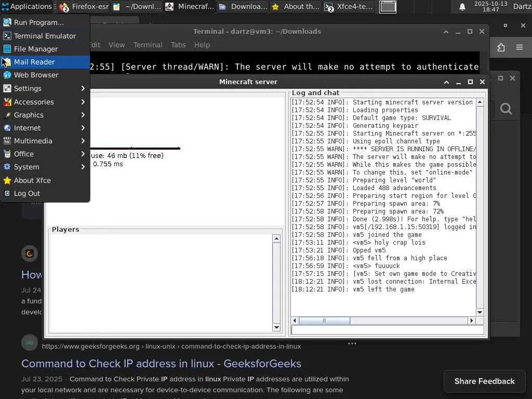
Task: Click Share Feedback button
Action: [x=484, y=381]
